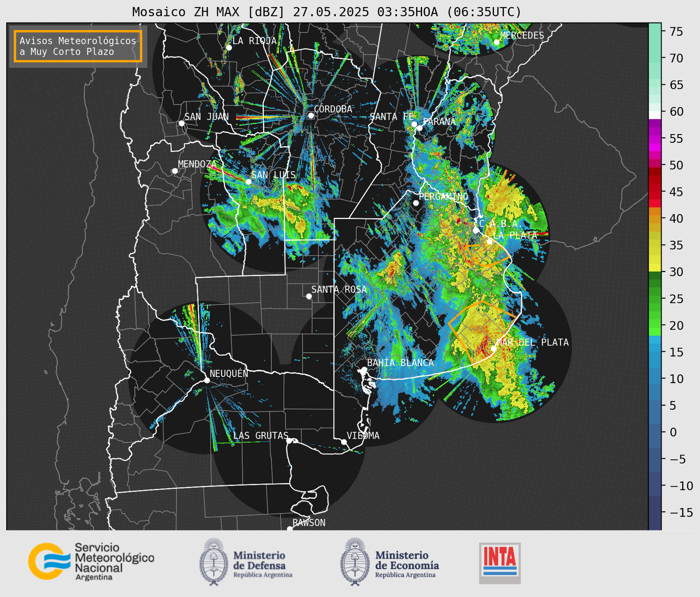700x597 pixels.
Task: Click the Ministerio de Defensa emblem
Action: 214,562
